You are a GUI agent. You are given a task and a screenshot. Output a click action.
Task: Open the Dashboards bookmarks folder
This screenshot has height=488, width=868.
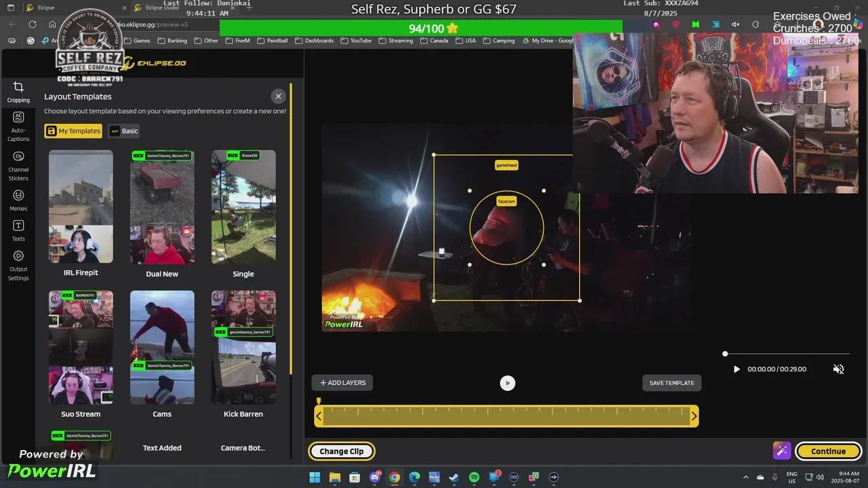[x=314, y=41]
